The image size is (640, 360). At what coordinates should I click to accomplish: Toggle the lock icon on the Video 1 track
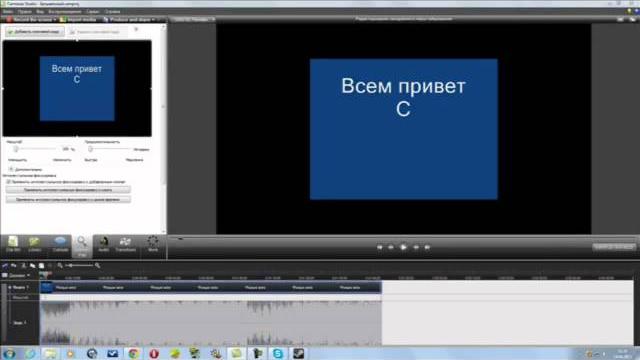10,287
